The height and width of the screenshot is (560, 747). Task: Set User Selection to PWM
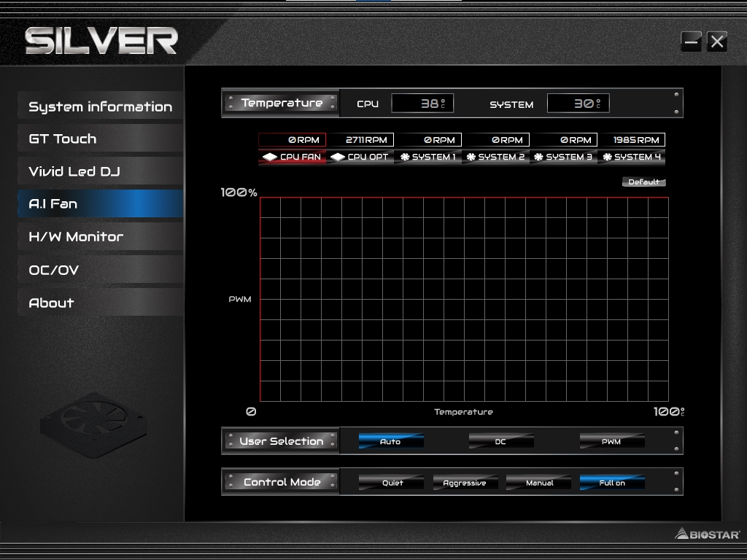tap(612, 441)
